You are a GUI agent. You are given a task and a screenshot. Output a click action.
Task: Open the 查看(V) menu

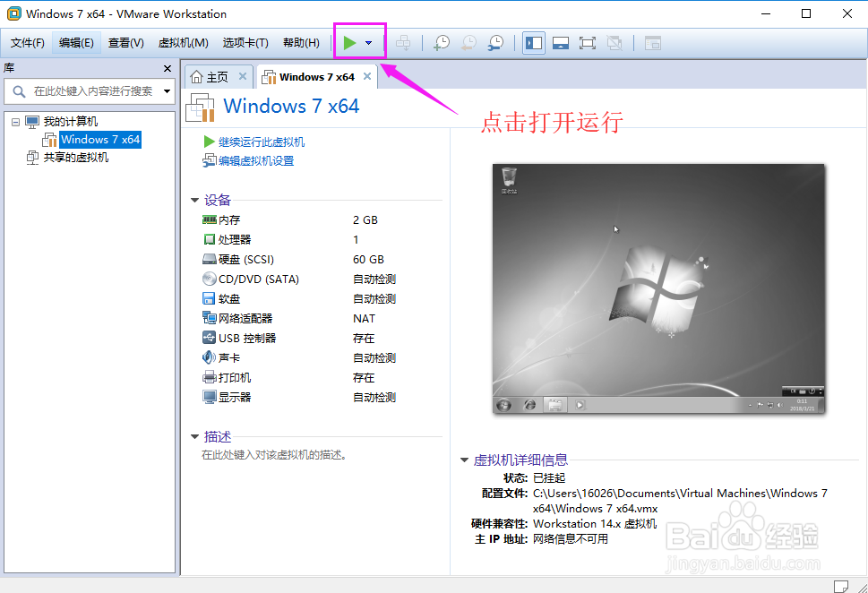pyautogui.click(x=126, y=43)
